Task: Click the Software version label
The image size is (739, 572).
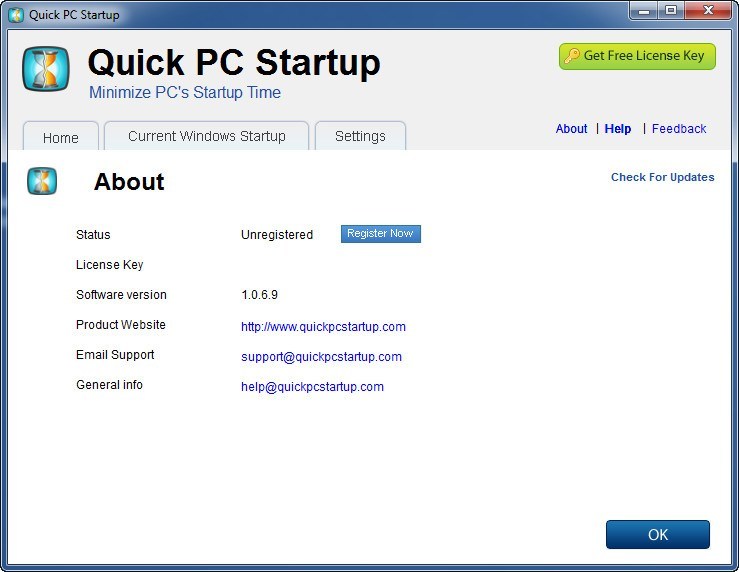Action: 121,295
